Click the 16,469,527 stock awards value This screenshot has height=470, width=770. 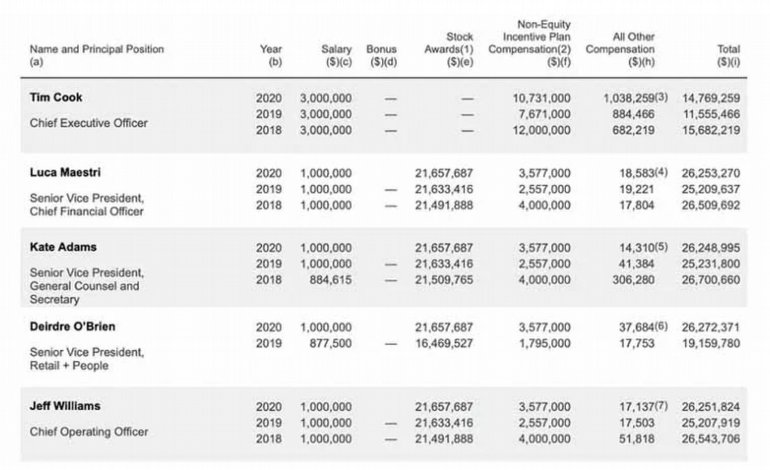[x=444, y=342]
